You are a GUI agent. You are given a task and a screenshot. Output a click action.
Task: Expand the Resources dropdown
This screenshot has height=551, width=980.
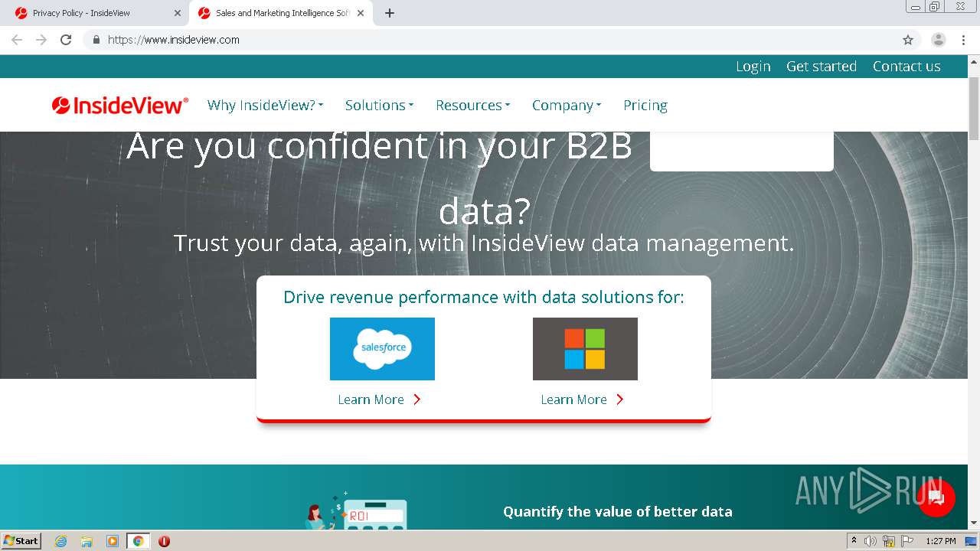tap(472, 106)
